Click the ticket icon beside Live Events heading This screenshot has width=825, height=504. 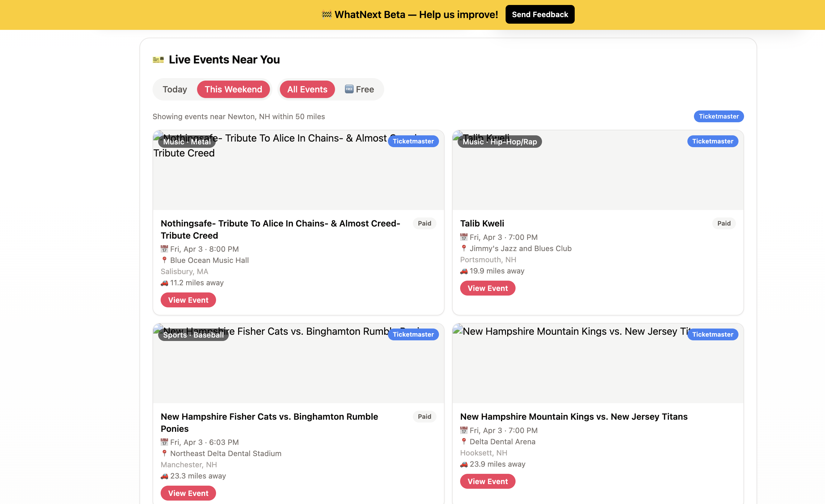pyautogui.click(x=158, y=60)
